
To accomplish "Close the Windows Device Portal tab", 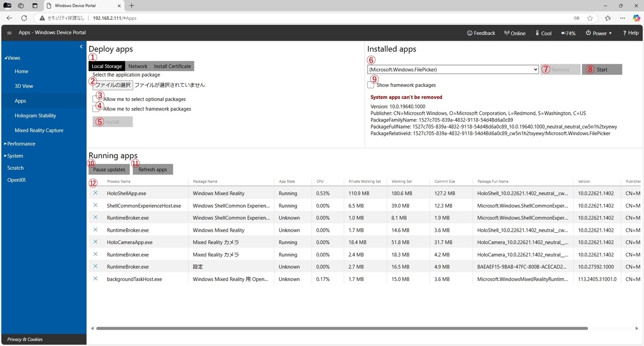I will click(119, 5).
